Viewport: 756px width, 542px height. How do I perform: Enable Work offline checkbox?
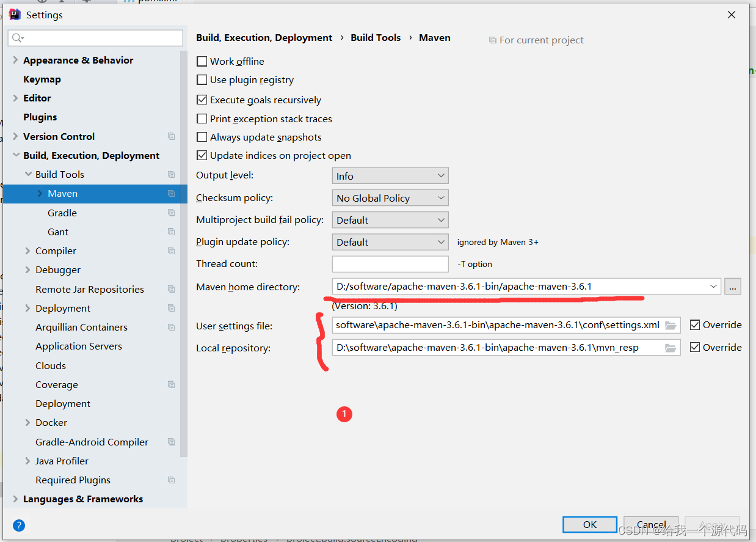coord(202,61)
